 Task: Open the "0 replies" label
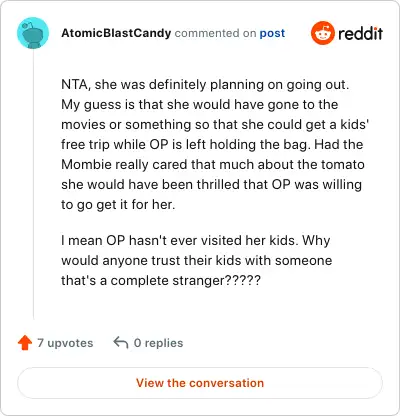(158, 343)
